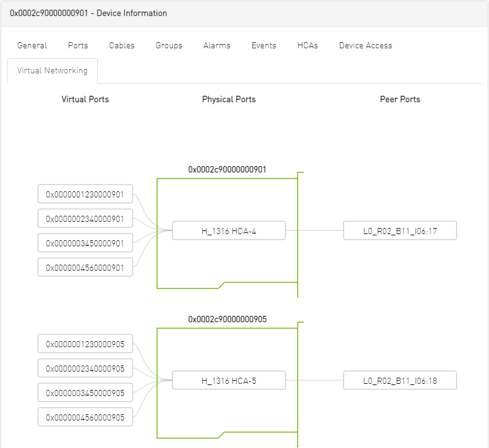Select physical port H_1316 HCA-4
The height and width of the screenshot is (448, 489).
click(229, 230)
